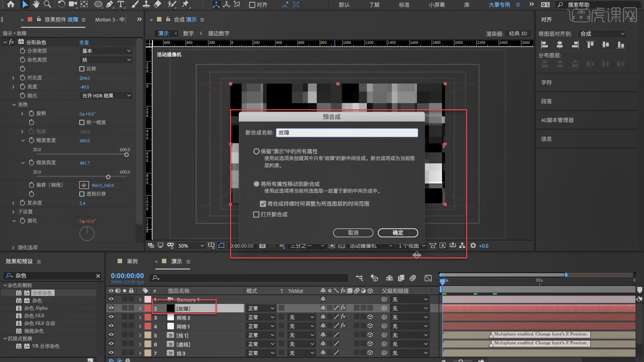Toggle motion blur icon in timeline
This screenshot has width=644, height=362.
tap(413, 278)
